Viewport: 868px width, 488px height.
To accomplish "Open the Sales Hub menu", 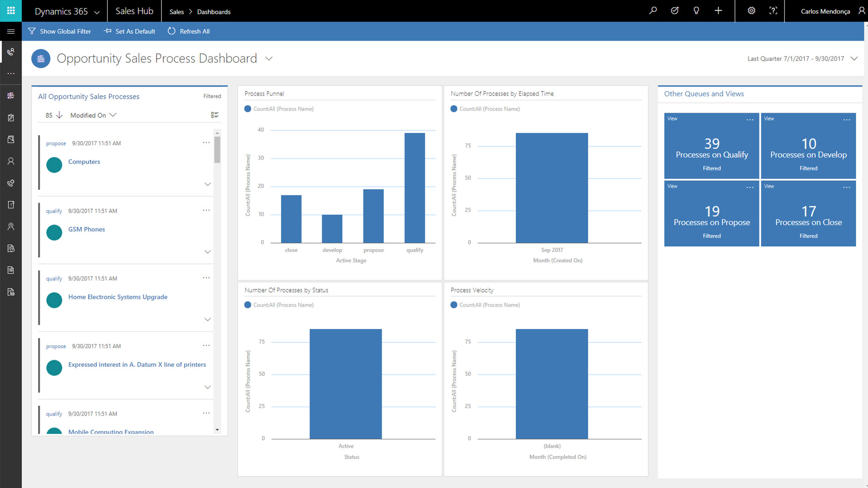I will click(134, 11).
